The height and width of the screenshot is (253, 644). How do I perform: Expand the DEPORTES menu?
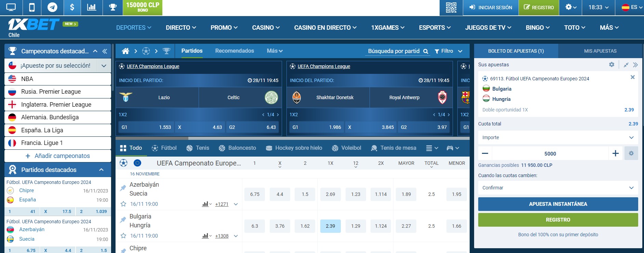(x=134, y=28)
